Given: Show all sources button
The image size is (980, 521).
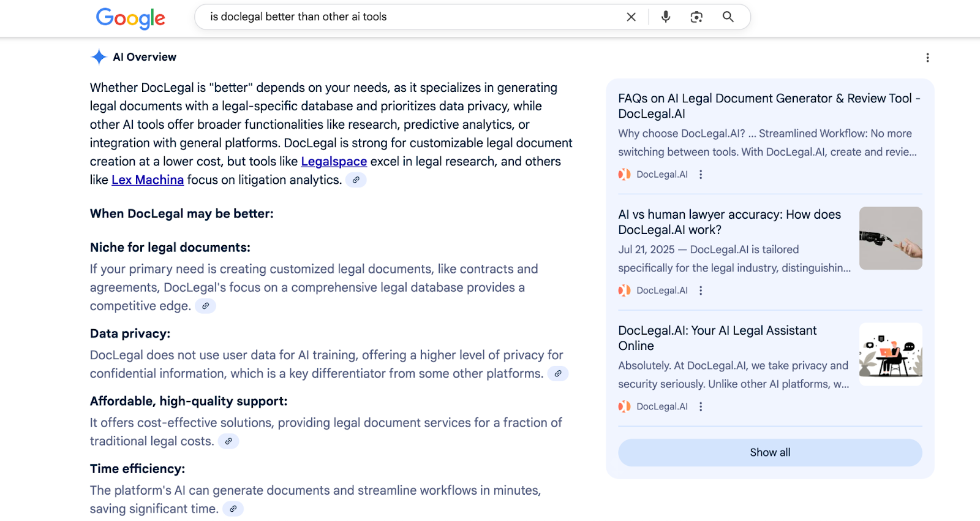Looking at the screenshot, I should click(x=770, y=452).
